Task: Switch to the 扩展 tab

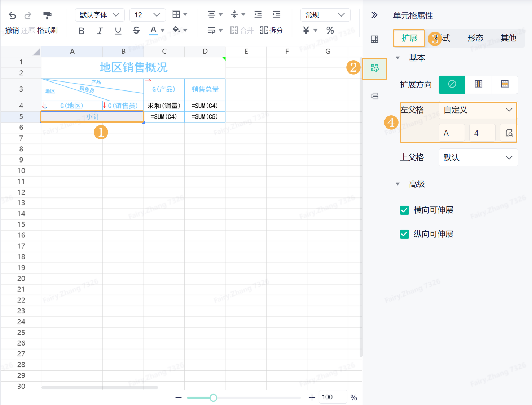Action: click(x=409, y=38)
